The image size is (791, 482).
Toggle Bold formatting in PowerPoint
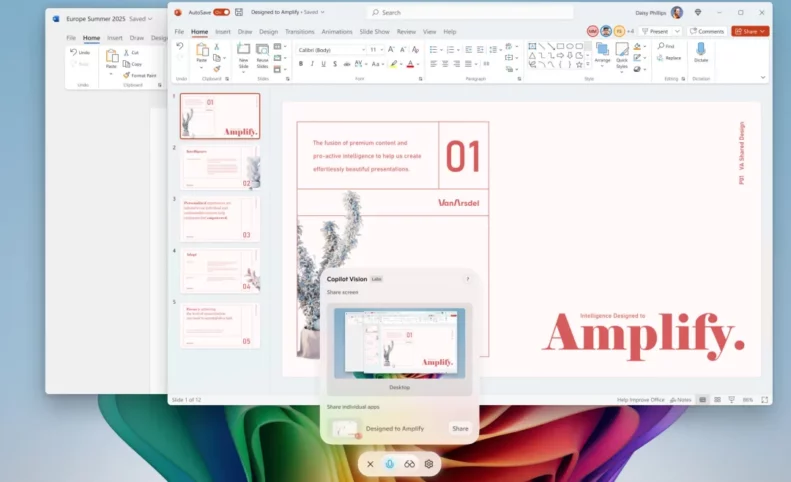pyautogui.click(x=301, y=64)
